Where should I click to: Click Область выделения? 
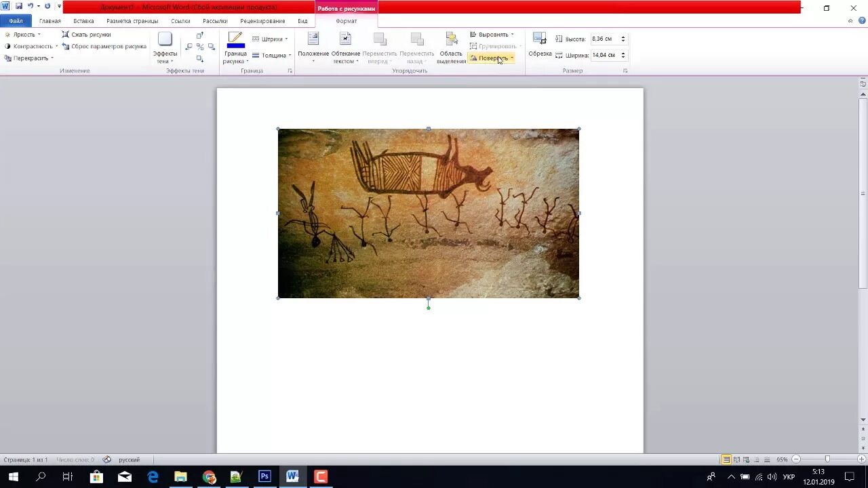point(451,47)
